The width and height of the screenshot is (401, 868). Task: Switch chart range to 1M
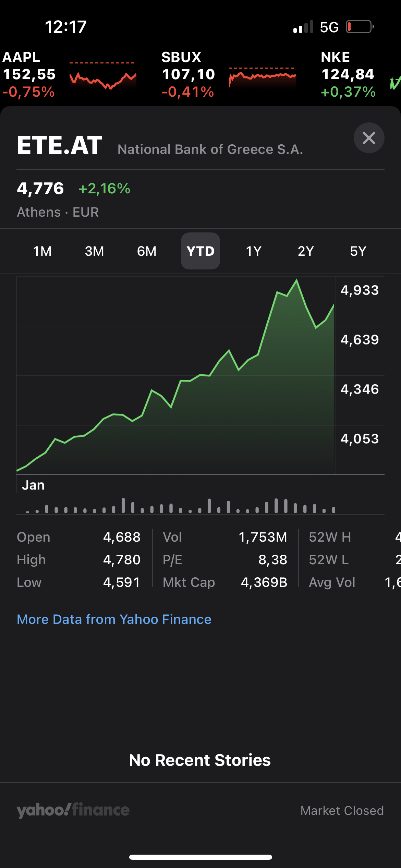point(42,251)
